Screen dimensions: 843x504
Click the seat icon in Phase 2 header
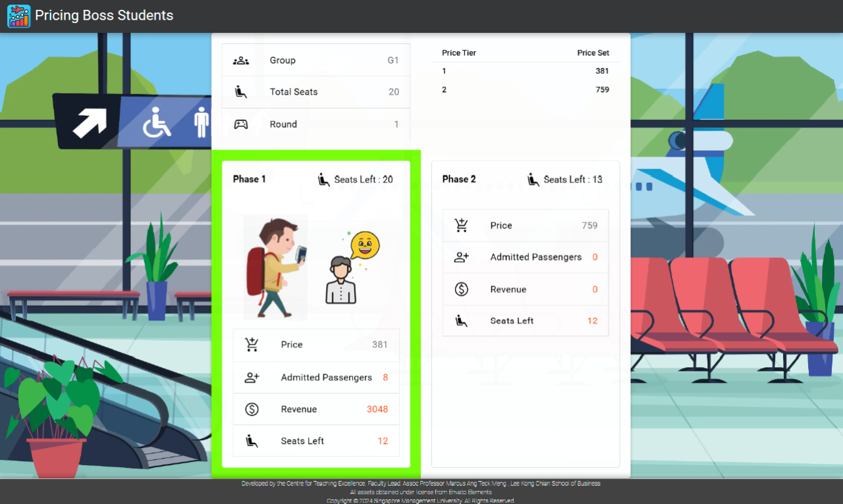pyautogui.click(x=533, y=180)
